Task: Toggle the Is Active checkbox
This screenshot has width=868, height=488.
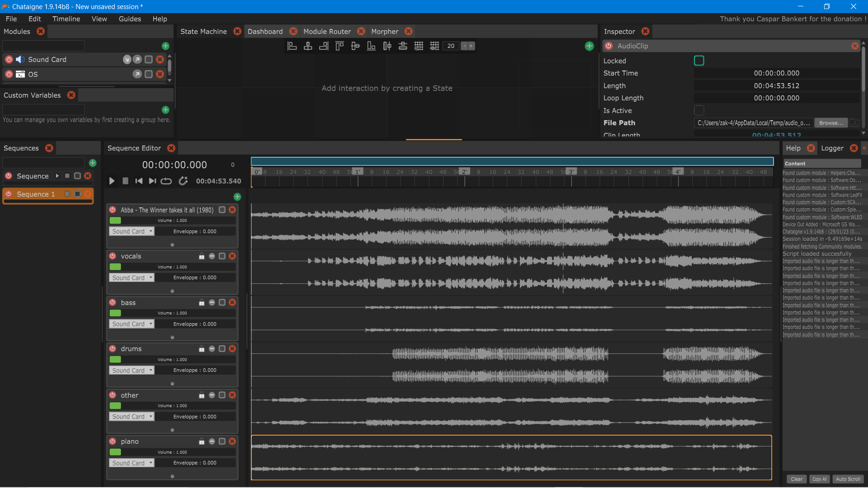Action: [699, 111]
